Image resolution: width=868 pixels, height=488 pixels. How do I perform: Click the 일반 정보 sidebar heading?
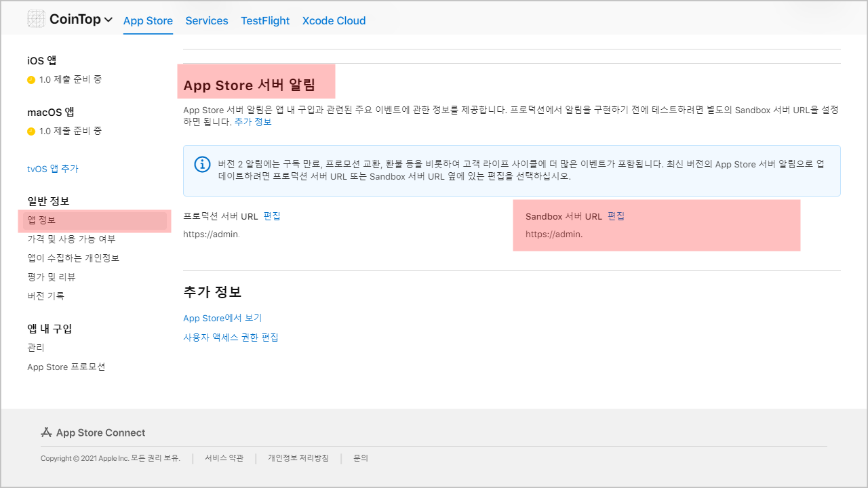[48, 201]
